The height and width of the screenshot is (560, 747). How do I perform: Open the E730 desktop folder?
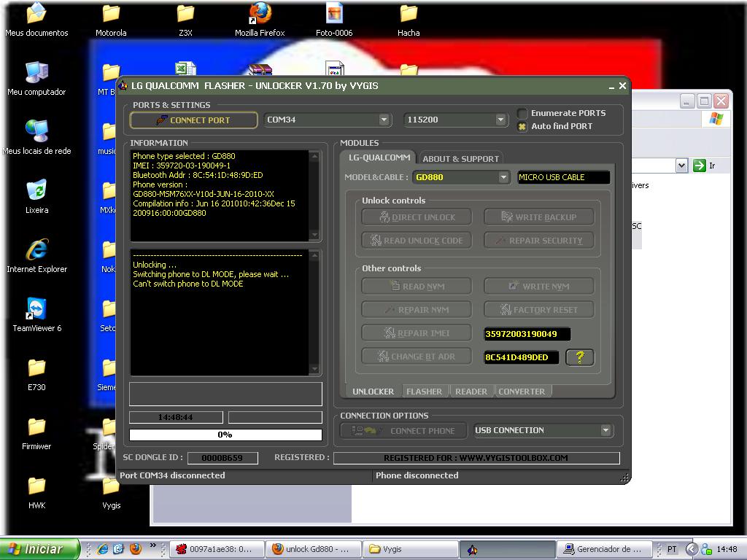[x=36, y=374]
